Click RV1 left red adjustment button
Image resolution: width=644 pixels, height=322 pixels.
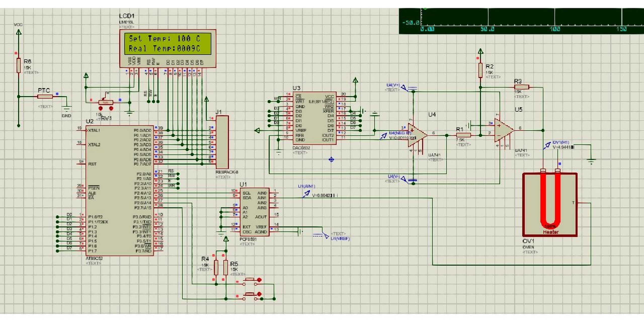(100, 108)
